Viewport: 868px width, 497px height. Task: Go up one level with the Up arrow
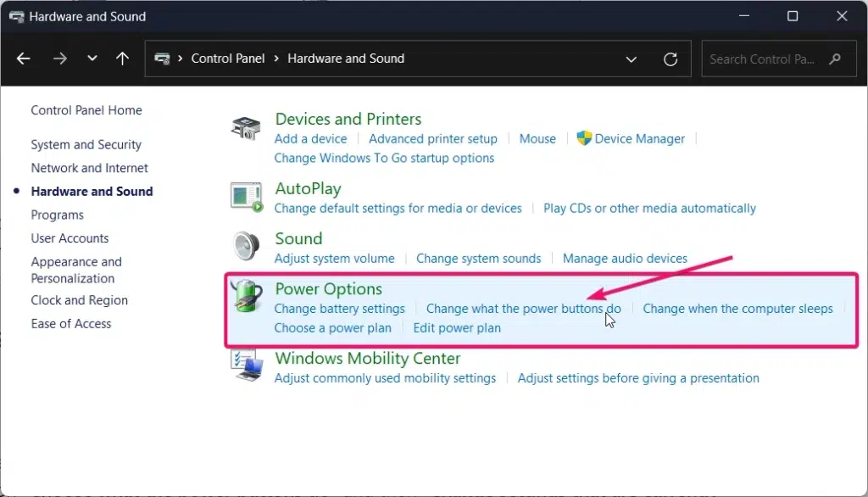point(122,59)
